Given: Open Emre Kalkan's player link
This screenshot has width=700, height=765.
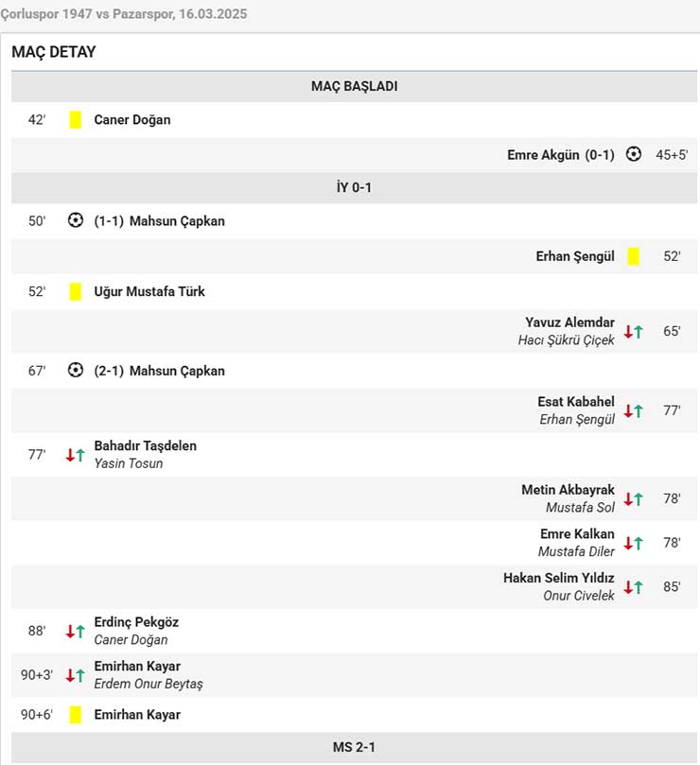Looking at the screenshot, I should click(x=577, y=533).
